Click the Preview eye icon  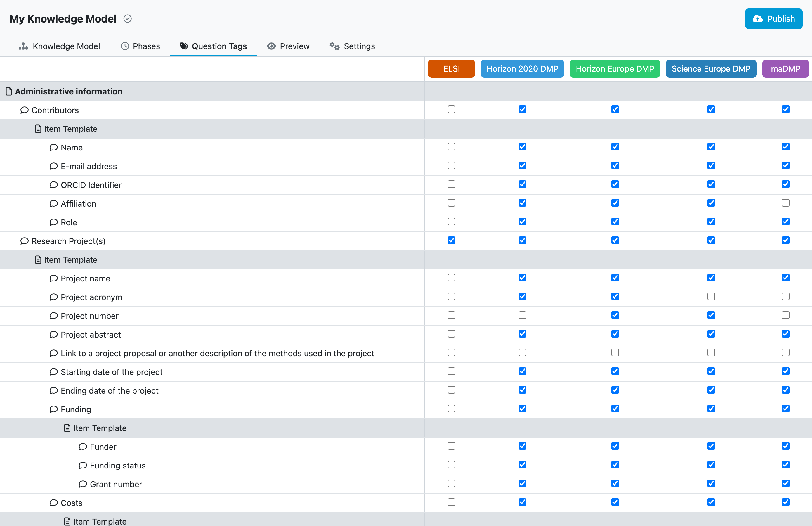(x=271, y=46)
